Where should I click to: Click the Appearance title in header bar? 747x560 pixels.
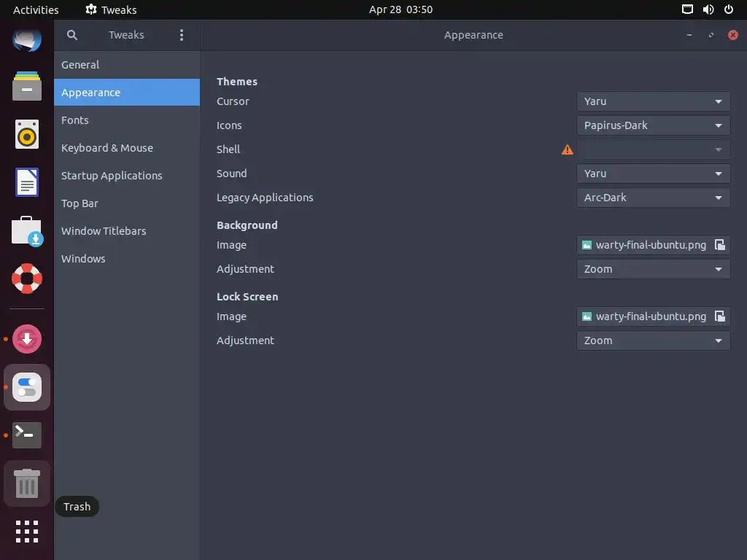coord(473,35)
